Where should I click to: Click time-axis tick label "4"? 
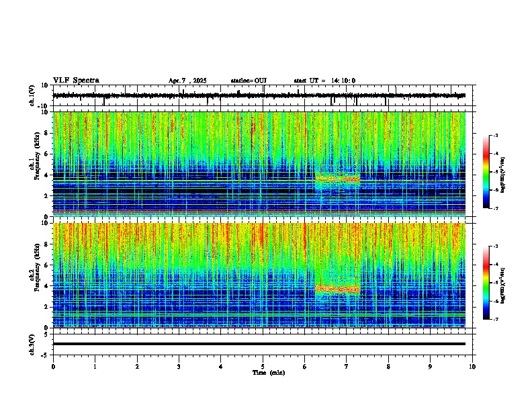tap(221, 367)
